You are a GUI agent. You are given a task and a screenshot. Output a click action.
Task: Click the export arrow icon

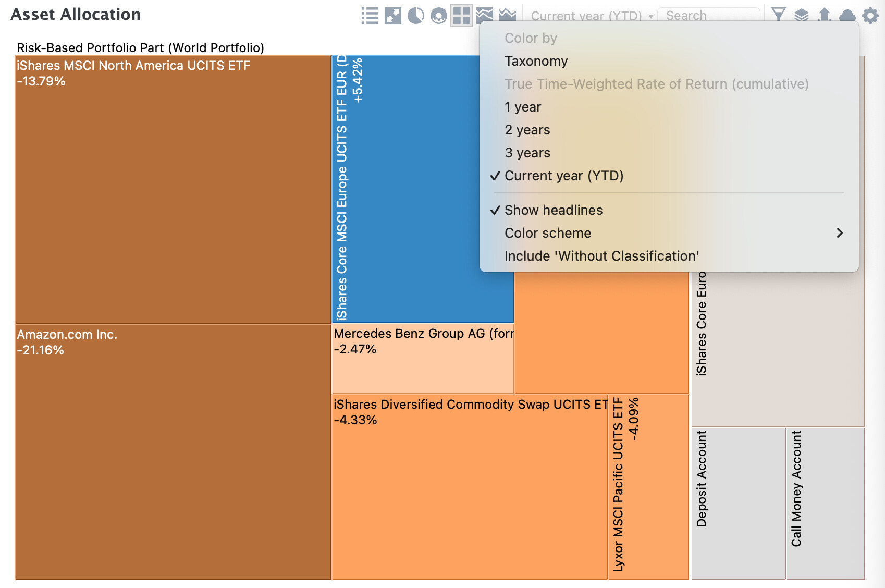pyautogui.click(x=824, y=15)
